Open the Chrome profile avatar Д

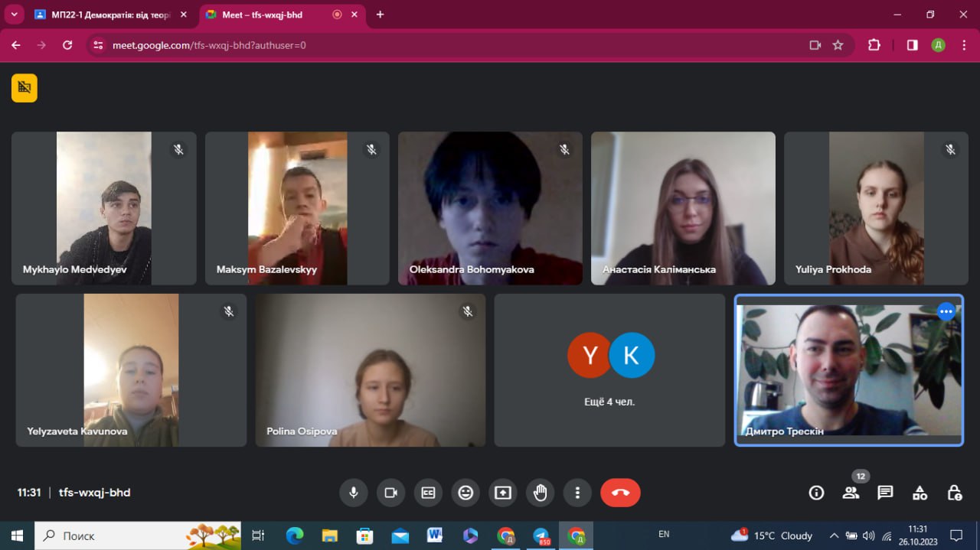pos(938,45)
